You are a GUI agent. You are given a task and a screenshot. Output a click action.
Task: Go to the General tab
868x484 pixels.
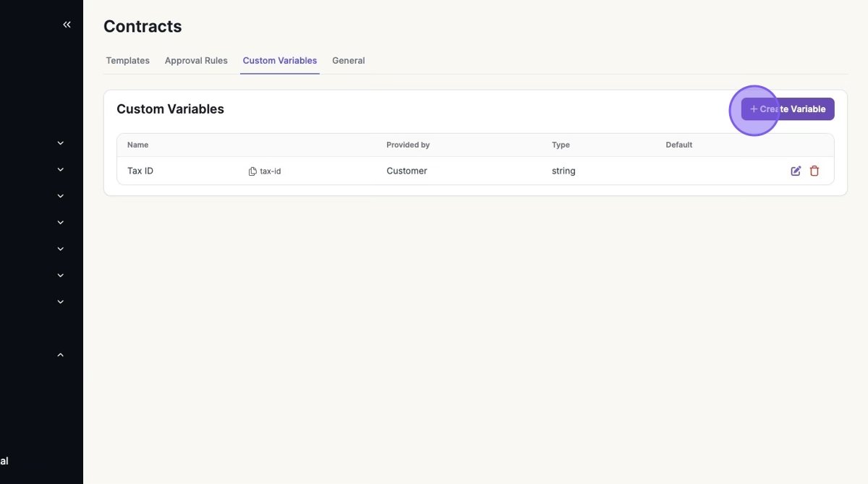[x=349, y=61]
